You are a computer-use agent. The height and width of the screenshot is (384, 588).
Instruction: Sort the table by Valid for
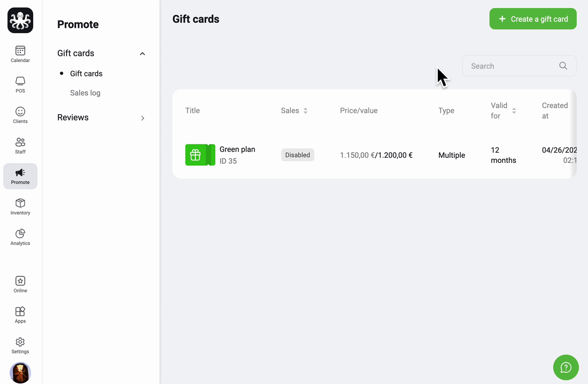514,111
